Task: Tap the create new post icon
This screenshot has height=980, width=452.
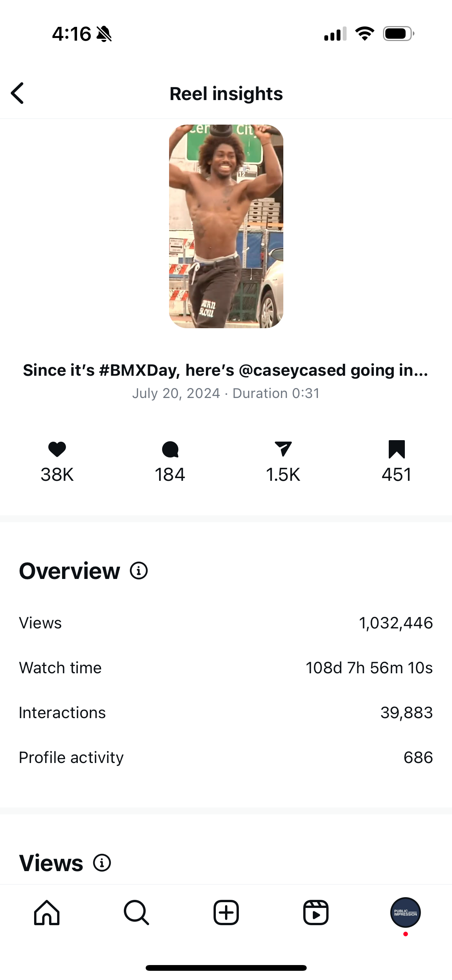Action: 226,913
